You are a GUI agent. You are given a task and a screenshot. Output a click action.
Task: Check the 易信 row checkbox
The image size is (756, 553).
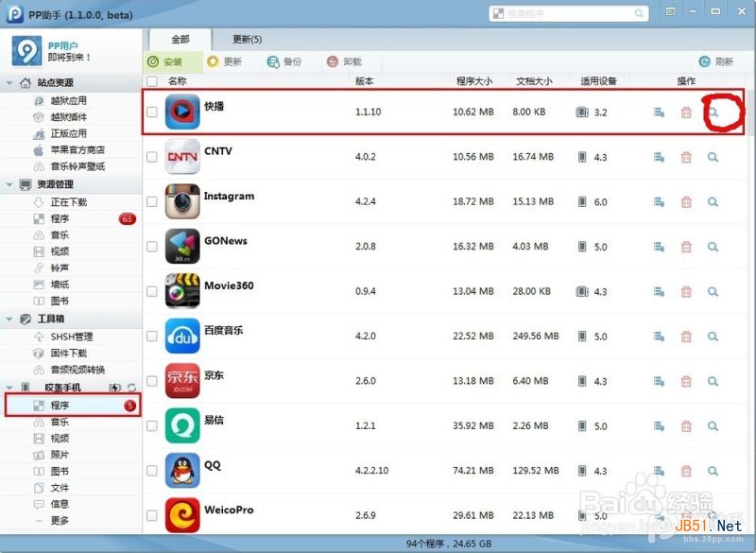pos(152,425)
